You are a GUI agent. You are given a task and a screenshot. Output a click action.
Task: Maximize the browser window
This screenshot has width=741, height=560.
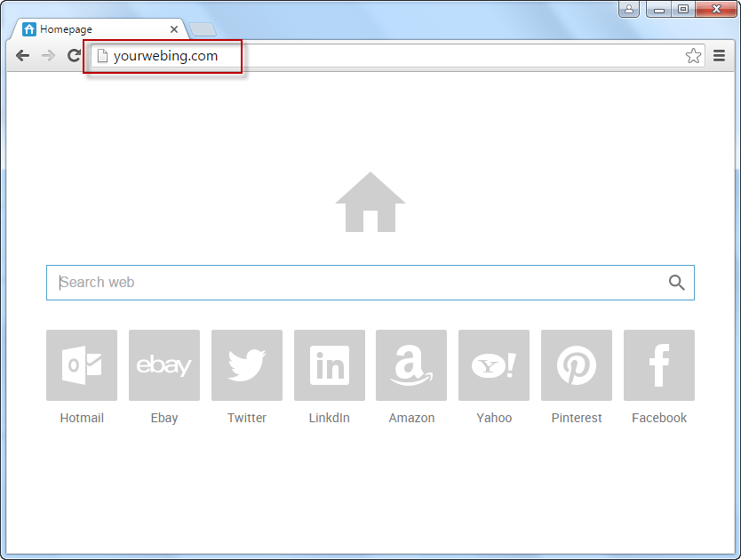(683, 9)
